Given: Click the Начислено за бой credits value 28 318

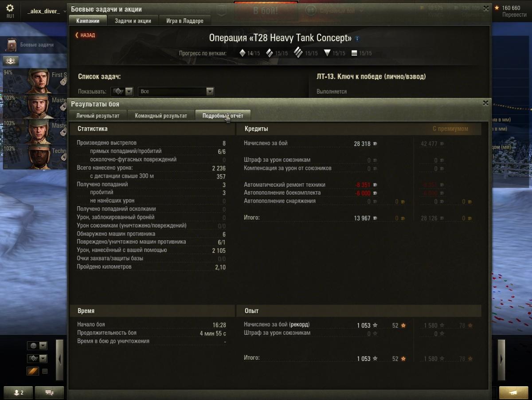Looking at the screenshot, I should pyautogui.click(x=362, y=144).
